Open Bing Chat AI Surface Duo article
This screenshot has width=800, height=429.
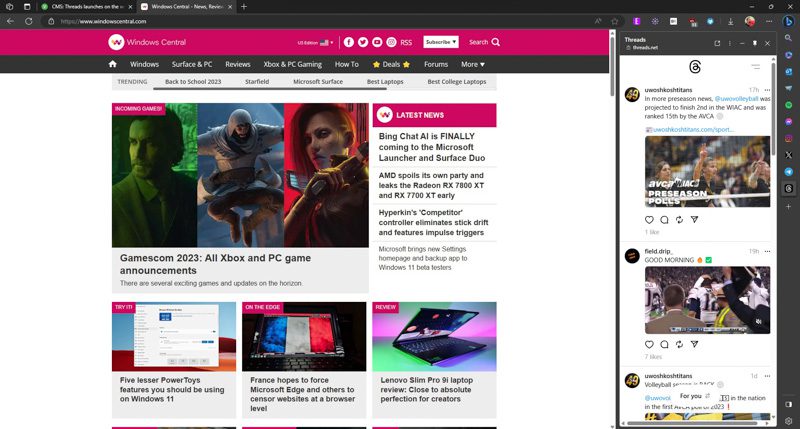pyautogui.click(x=432, y=147)
